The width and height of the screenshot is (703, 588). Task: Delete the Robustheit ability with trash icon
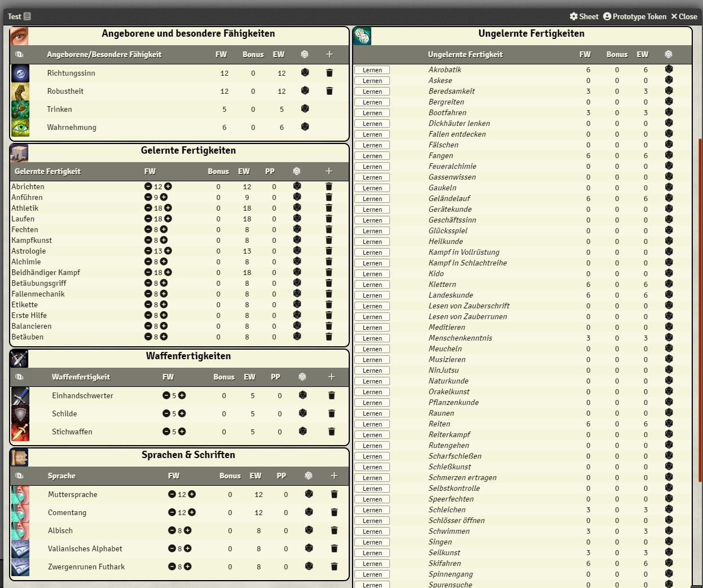tap(329, 91)
